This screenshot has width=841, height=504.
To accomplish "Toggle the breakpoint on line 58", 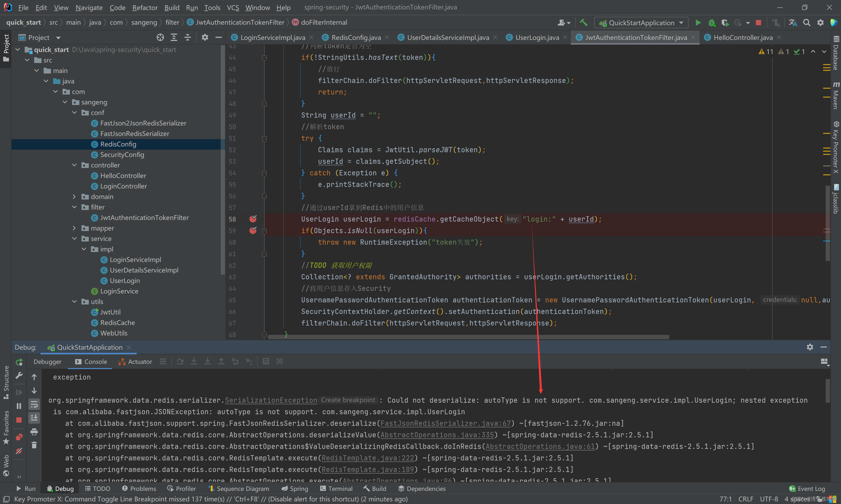I will (x=253, y=219).
